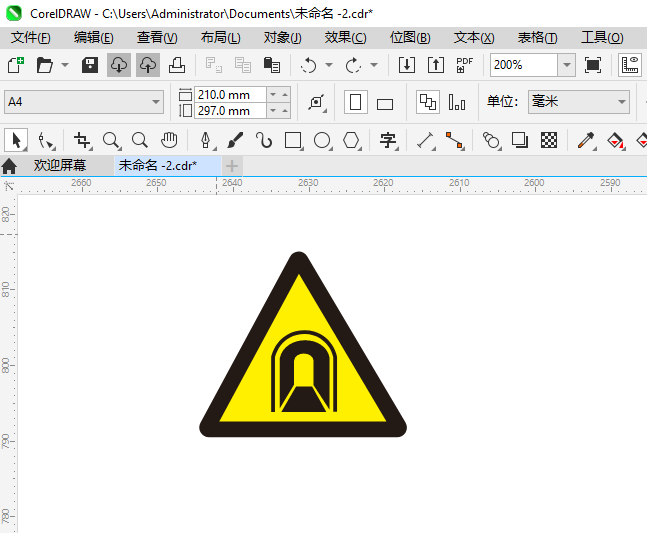Select the Drop Shadow tool
The width and height of the screenshot is (647, 533).
(x=520, y=140)
